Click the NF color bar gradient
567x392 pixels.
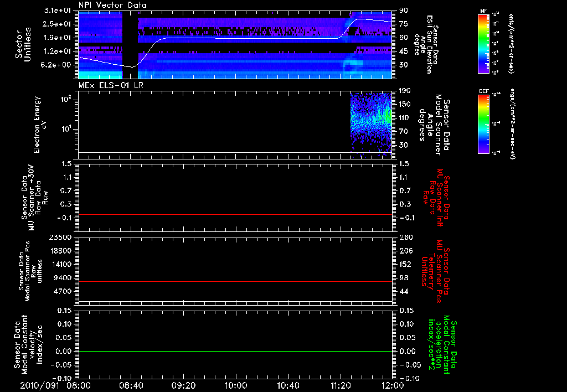[484, 43]
